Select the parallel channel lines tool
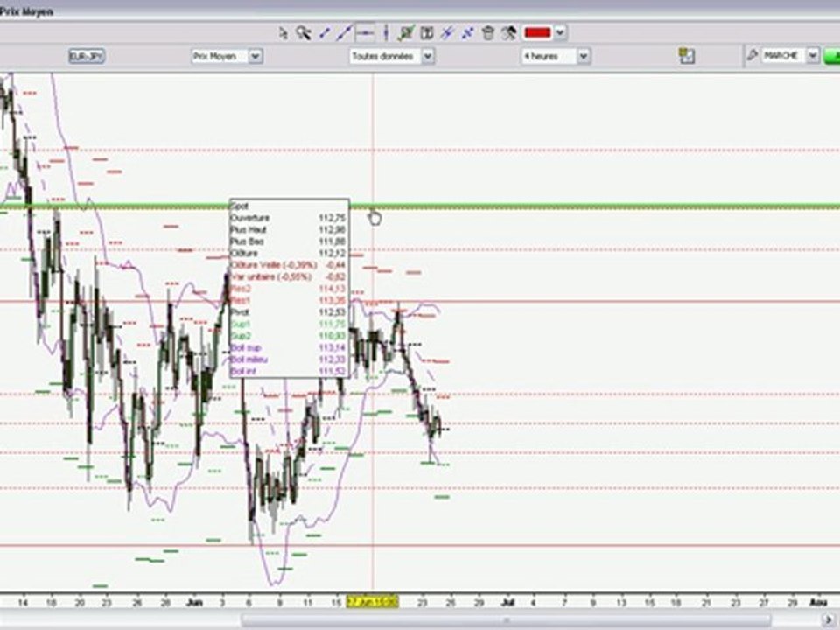This screenshot has width=840, height=630. [447, 33]
